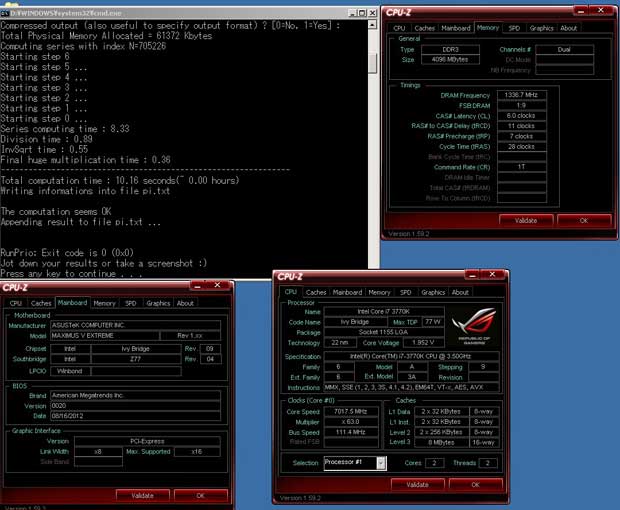Click the Channels # field showing Dual
Screen dimensions: 620x510
[564, 49]
